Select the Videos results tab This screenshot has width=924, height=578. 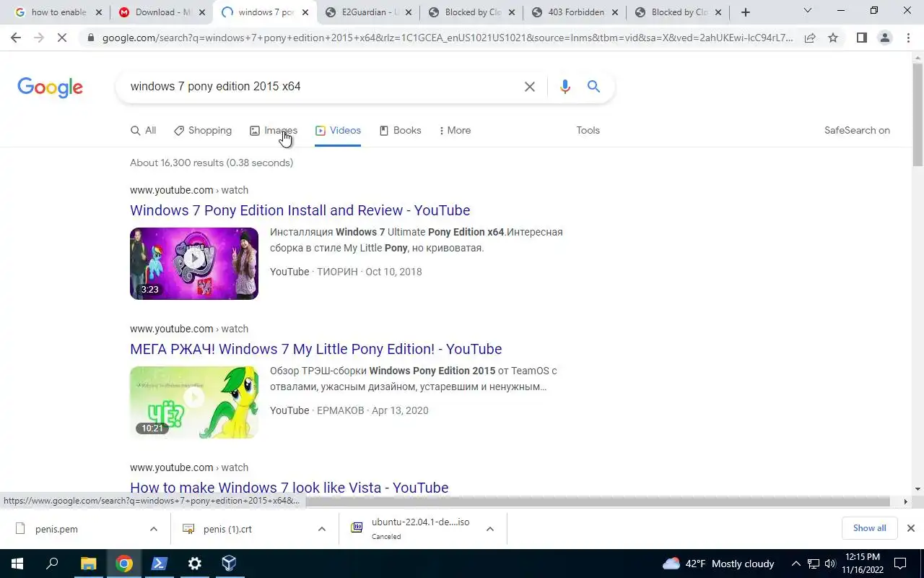(x=338, y=131)
